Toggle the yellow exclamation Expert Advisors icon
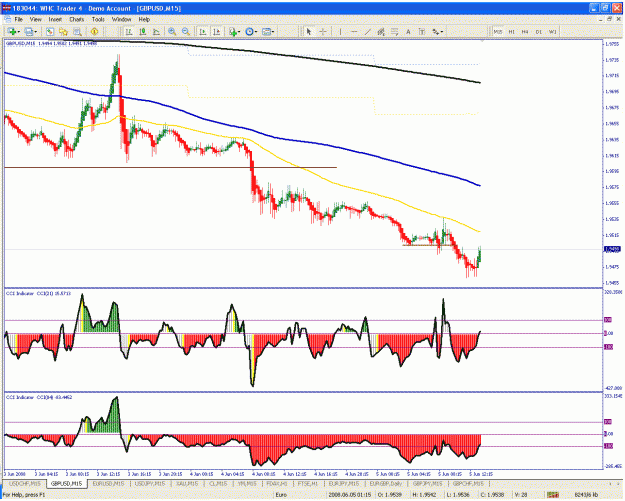 [94, 31]
